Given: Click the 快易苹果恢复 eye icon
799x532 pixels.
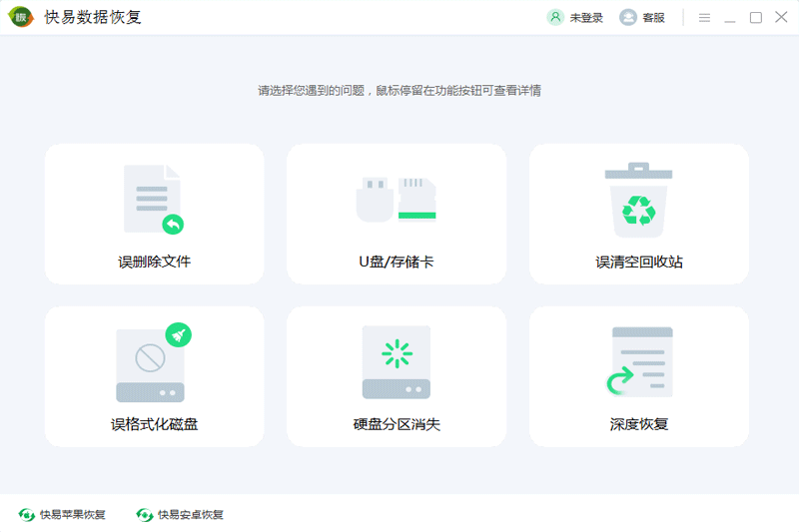Looking at the screenshot, I should (26, 515).
